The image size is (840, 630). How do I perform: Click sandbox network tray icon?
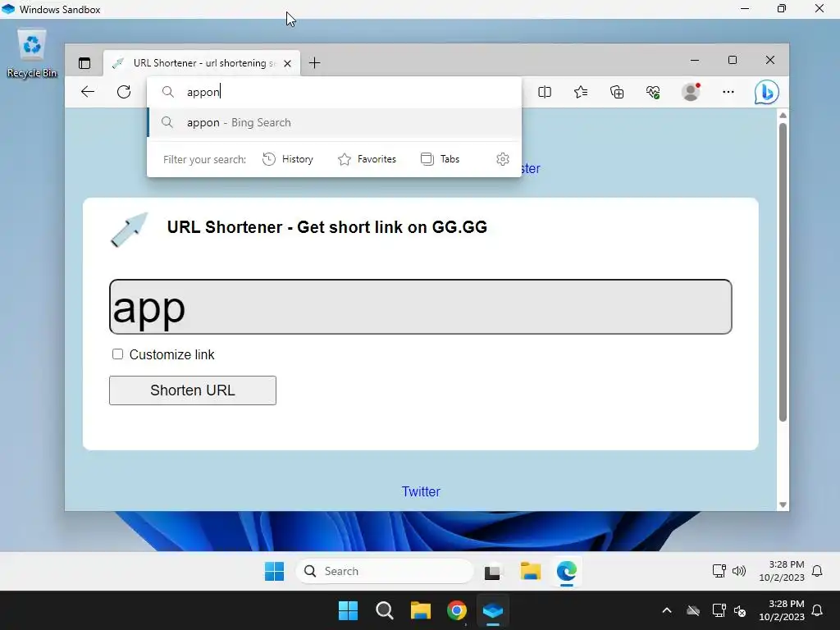[x=719, y=571]
